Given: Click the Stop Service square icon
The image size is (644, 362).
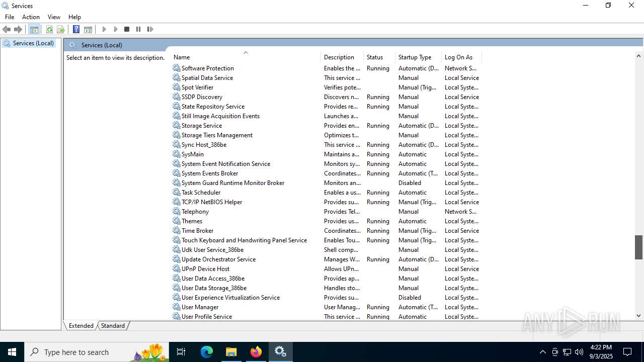Looking at the screenshot, I should click(x=127, y=30).
